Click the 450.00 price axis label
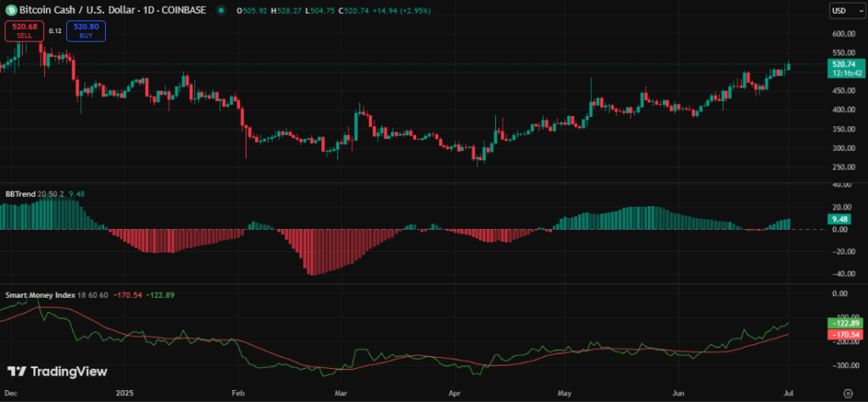The width and height of the screenshot is (868, 402). tap(843, 91)
